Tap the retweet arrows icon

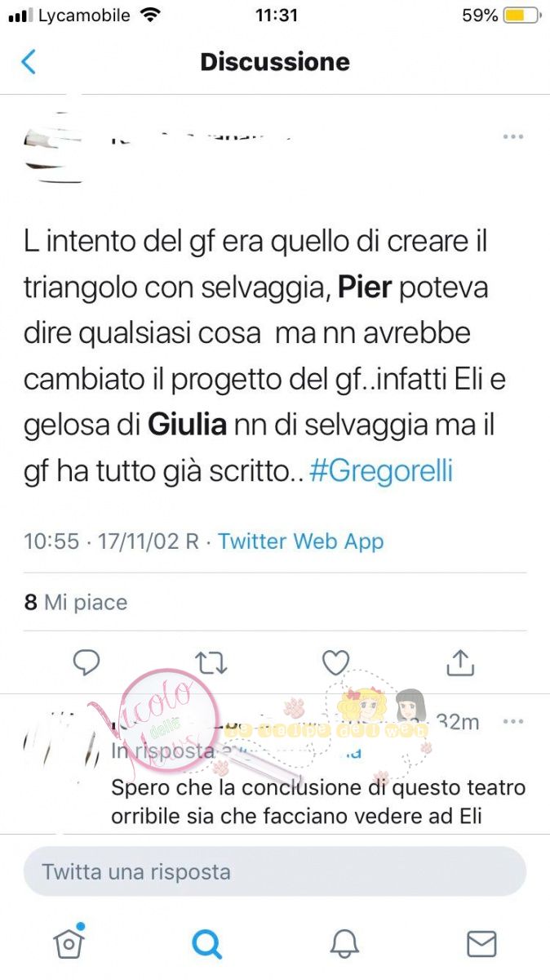pyautogui.click(x=211, y=663)
